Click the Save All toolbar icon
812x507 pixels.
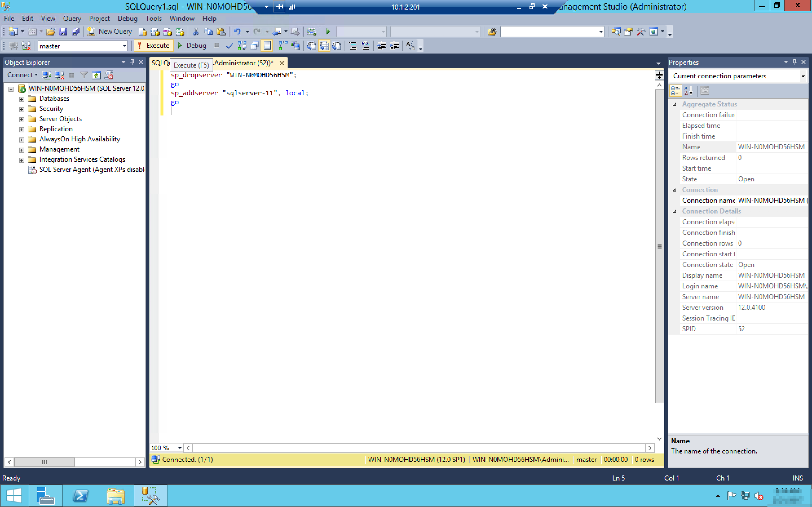76,32
